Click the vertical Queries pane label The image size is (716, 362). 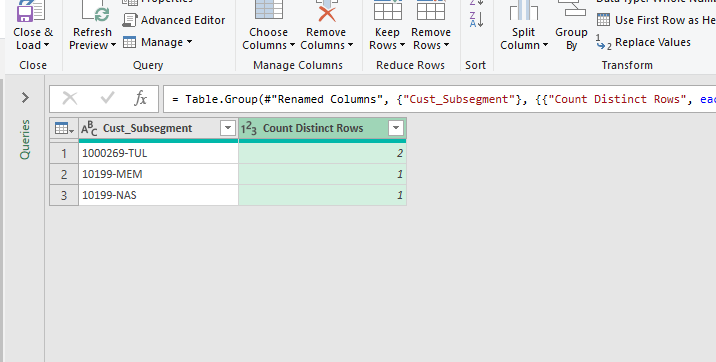tap(25, 140)
